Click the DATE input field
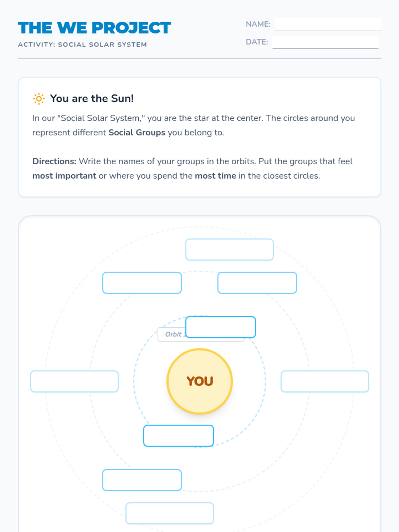The height and width of the screenshot is (532, 399). coord(325,42)
